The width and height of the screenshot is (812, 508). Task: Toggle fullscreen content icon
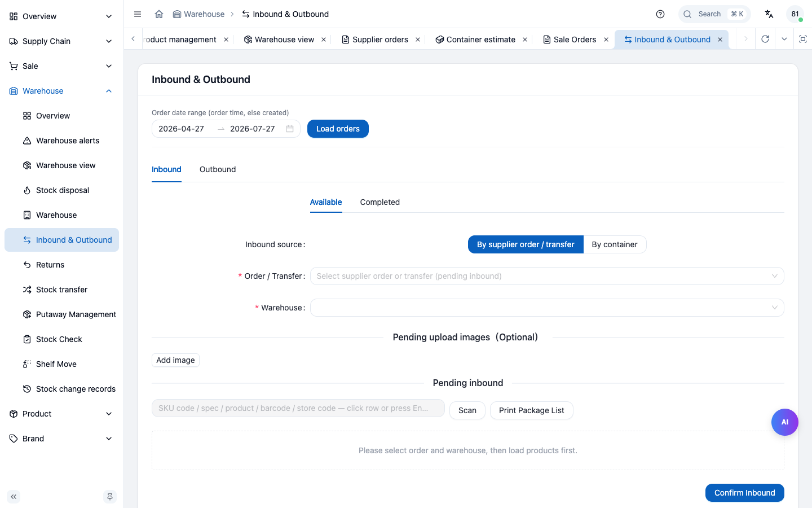click(803, 39)
